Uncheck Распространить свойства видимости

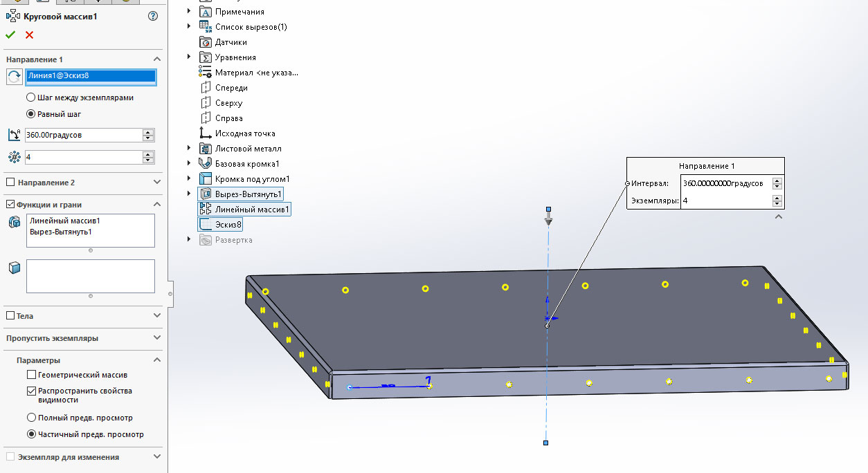coord(31,391)
